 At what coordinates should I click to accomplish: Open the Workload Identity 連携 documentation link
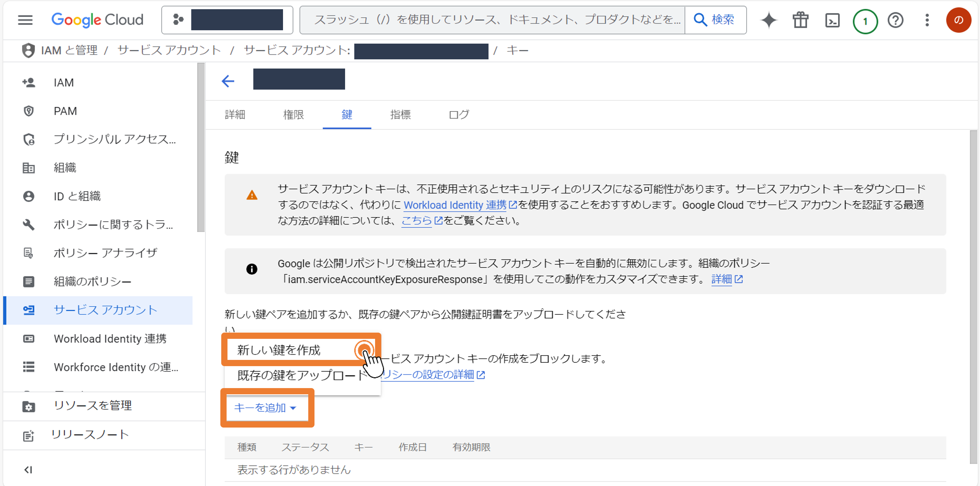460,205
